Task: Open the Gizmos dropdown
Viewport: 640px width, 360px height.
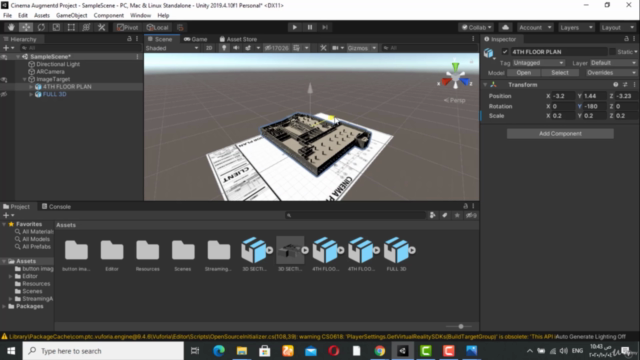Action: click(362, 48)
